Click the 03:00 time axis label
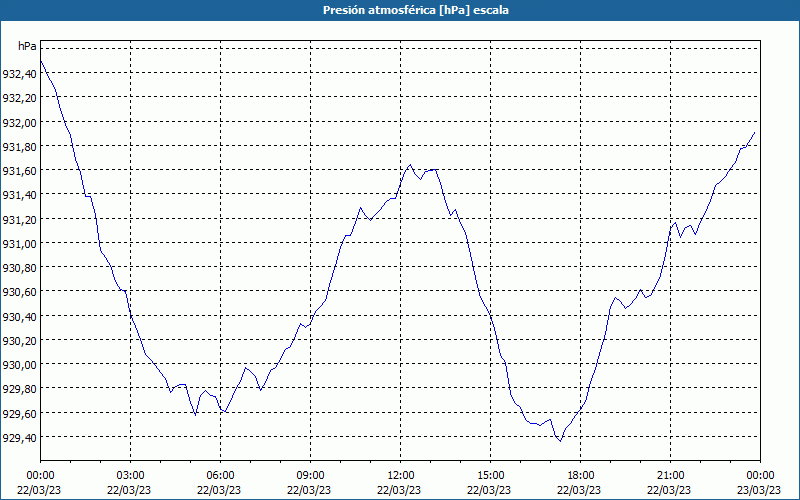 [x=131, y=476]
